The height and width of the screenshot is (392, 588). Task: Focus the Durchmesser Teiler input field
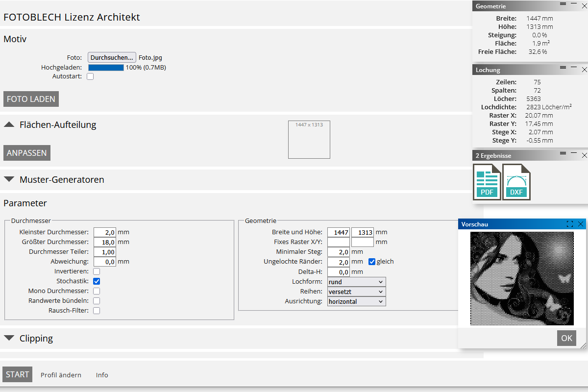104,252
